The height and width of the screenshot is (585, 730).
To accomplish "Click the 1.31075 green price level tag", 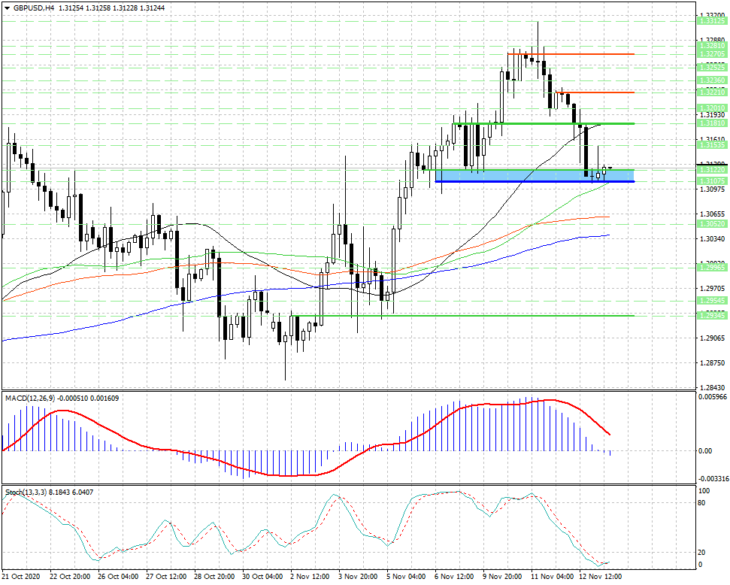I will pyautogui.click(x=712, y=181).
